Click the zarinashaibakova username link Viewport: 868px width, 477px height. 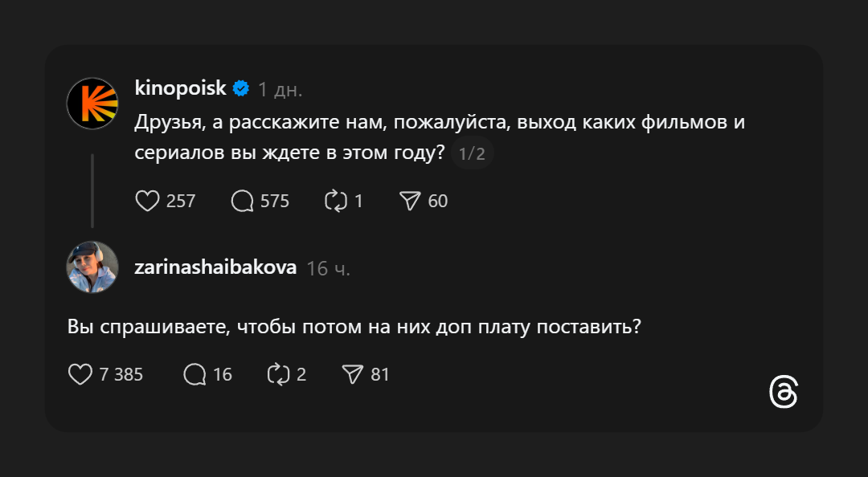coord(215,267)
